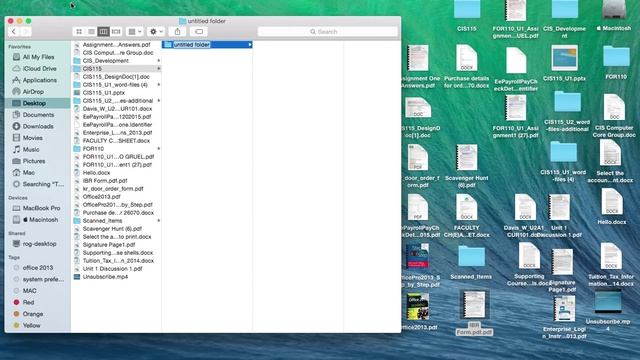This screenshot has height=360, width=640.
Task: Go back with the Finder back arrow
Action: (14, 31)
